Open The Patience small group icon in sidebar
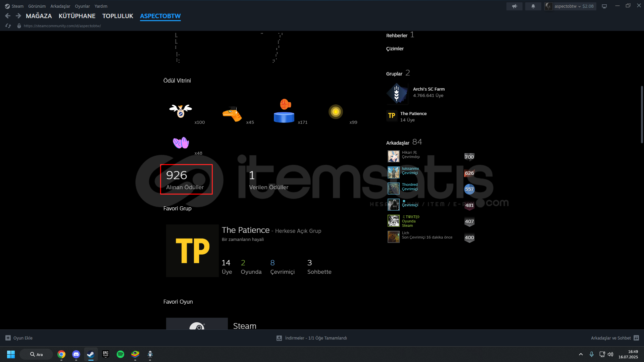The height and width of the screenshot is (362, 644). 392,116
